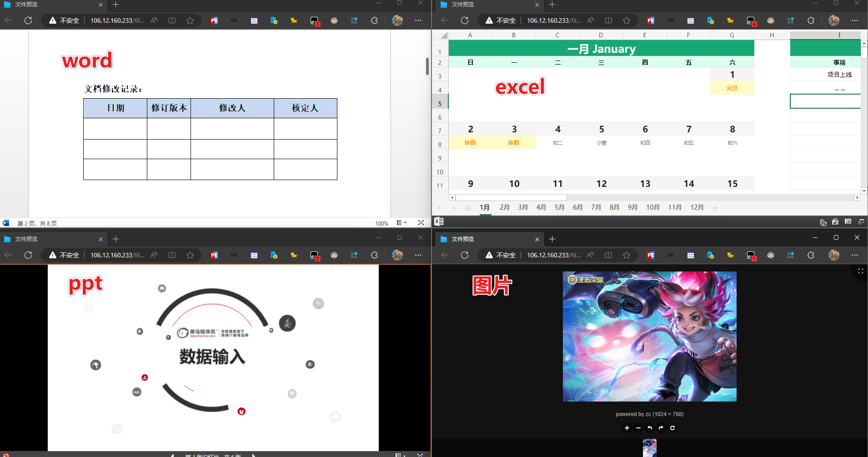Screen dimensions: 868x457
Task: Click the 数据输入 title on the slide
Action: pos(212,357)
